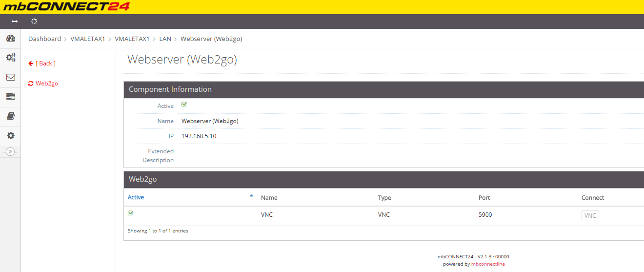The image size is (644, 272).
Task: Click the horizontal arrows icon in the top bar
Action: click(15, 21)
